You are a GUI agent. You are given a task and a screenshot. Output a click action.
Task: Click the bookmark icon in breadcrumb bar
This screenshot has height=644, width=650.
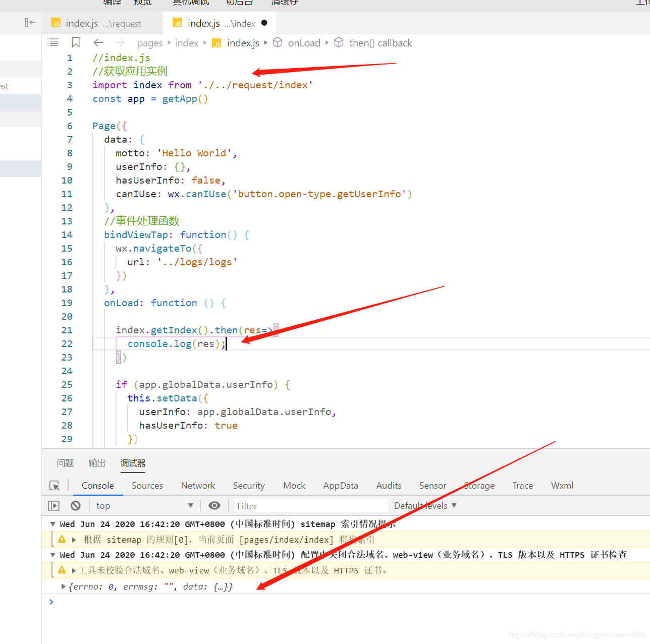point(76,43)
